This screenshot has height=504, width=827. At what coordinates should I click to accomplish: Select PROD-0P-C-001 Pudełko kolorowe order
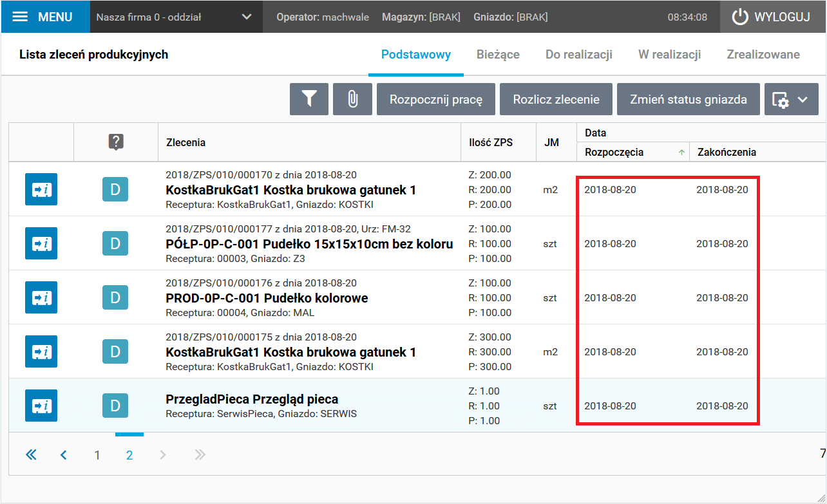tap(267, 298)
